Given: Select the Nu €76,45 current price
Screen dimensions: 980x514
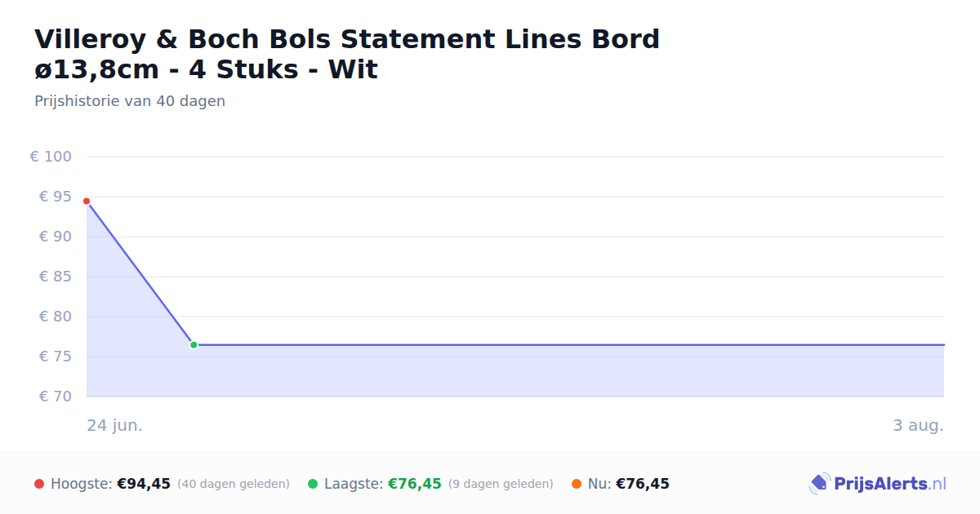Looking at the screenshot, I should (643, 484).
